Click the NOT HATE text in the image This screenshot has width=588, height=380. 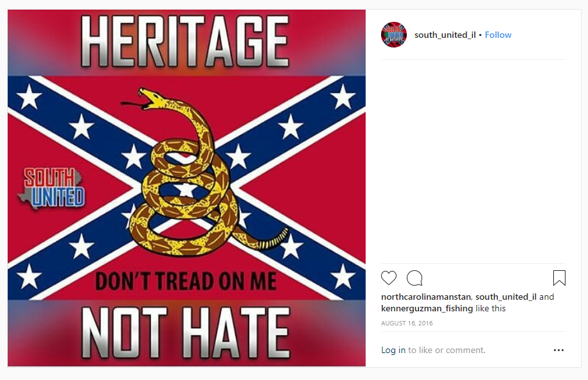[186, 332]
